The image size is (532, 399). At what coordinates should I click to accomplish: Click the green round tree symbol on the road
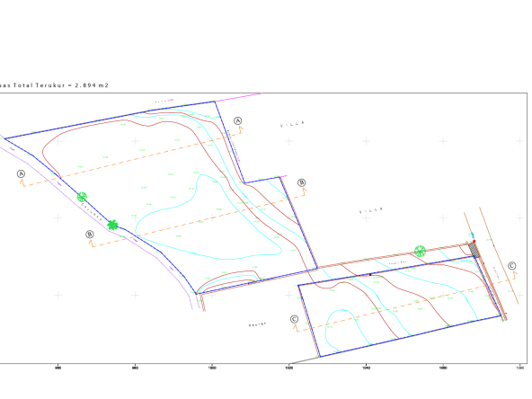pos(82,197)
